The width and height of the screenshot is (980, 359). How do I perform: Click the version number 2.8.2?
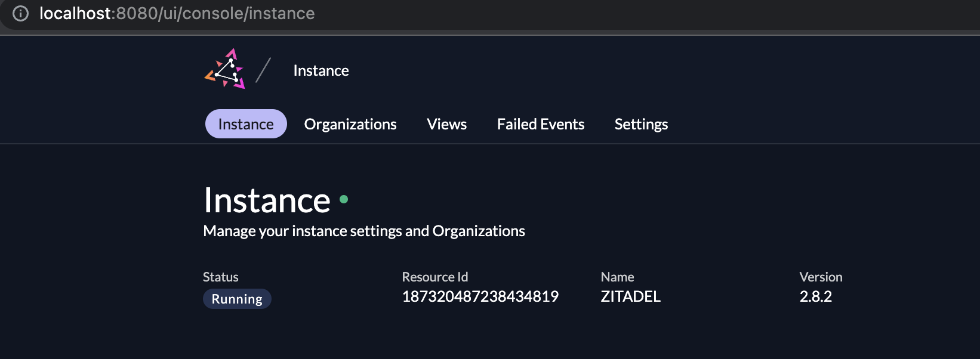pos(815,296)
